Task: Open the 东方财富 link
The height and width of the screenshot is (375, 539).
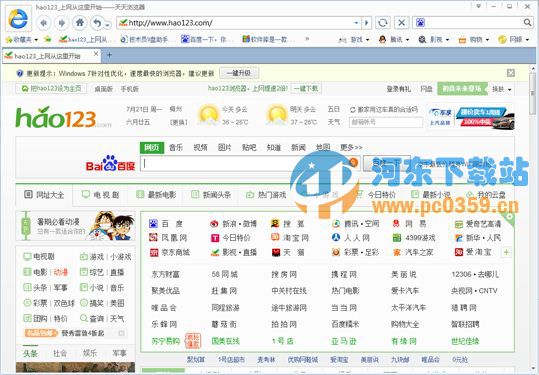Action: (165, 274)
